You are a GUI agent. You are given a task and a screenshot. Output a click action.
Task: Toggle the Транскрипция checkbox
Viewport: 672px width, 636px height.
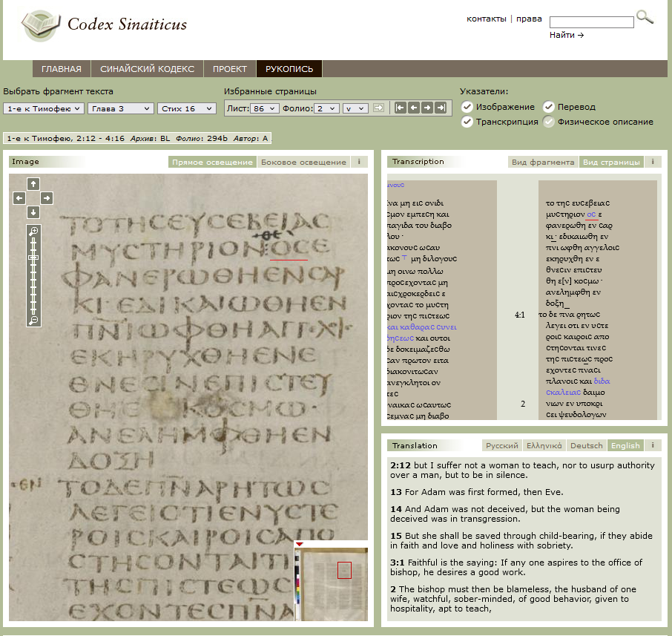[467, 122]
